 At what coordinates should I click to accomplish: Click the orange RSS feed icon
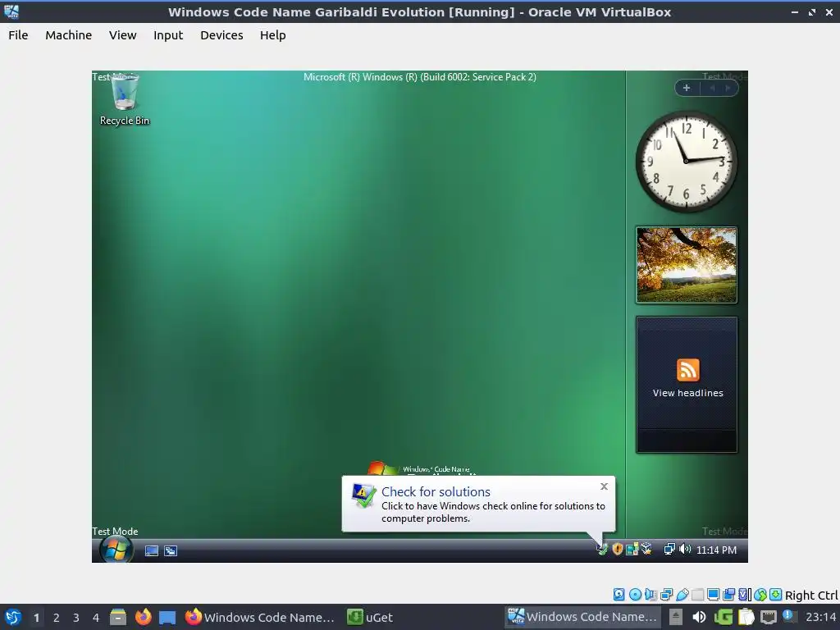(688, 370)
